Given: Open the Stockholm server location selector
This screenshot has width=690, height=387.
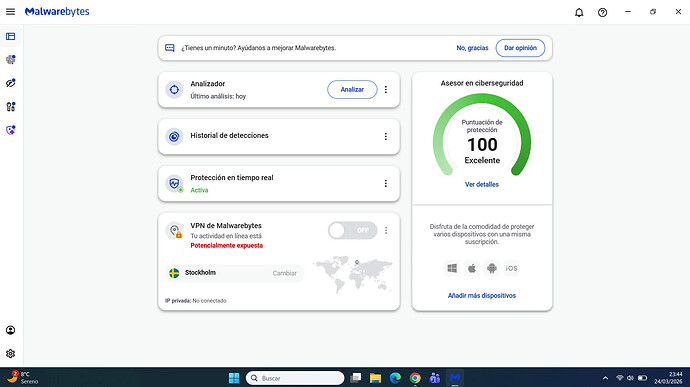Looking at the screenshot, I should (234, 273).
